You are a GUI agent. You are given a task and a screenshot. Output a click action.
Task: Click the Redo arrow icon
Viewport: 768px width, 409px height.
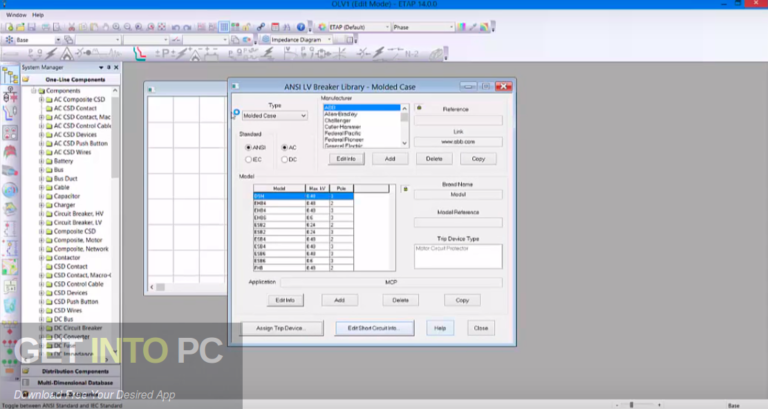[x=187, y=27]
